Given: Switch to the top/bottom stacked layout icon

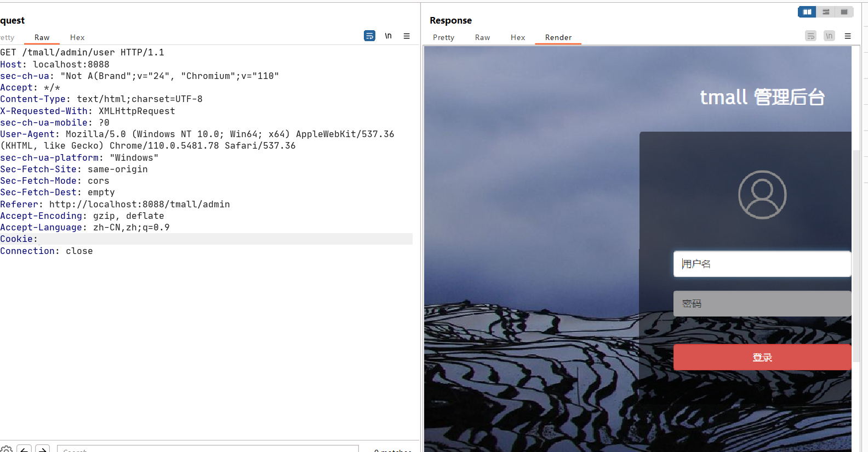Looking at the screenshot, I should coord(826,12).
